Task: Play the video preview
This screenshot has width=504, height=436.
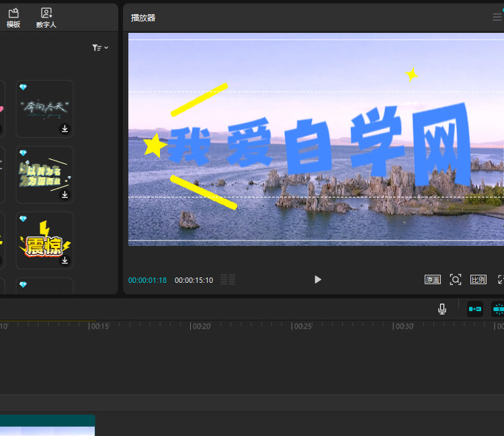Action: (318, 279)
